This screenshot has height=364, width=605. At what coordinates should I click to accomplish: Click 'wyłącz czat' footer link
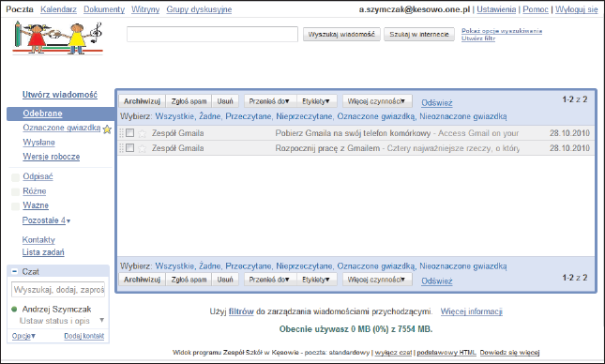[393, 353]
